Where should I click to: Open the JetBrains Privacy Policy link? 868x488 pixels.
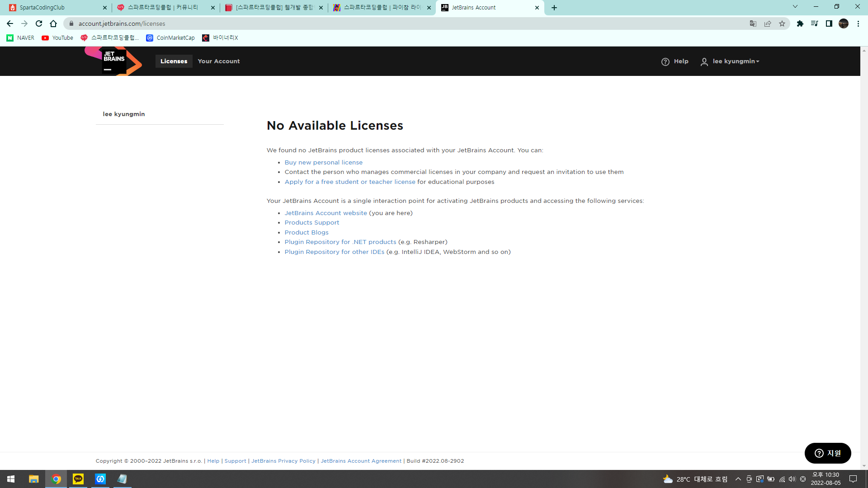pyautogui.click(x=283, y=461)
